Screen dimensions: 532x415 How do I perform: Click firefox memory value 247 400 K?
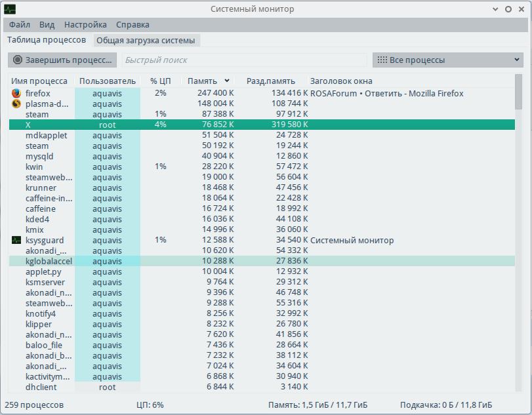(x=215, y=93)
